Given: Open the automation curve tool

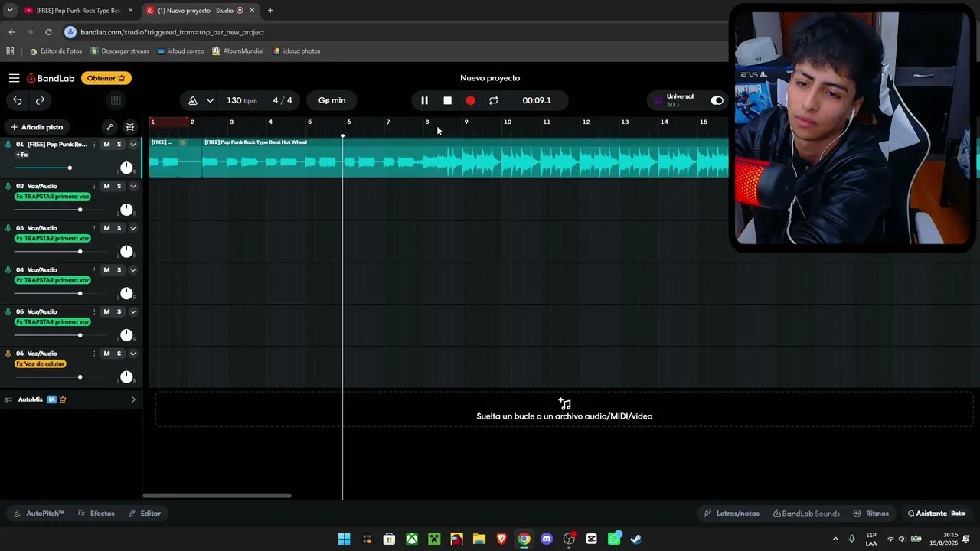Looking at the screenshot, I should click(109, 127).
